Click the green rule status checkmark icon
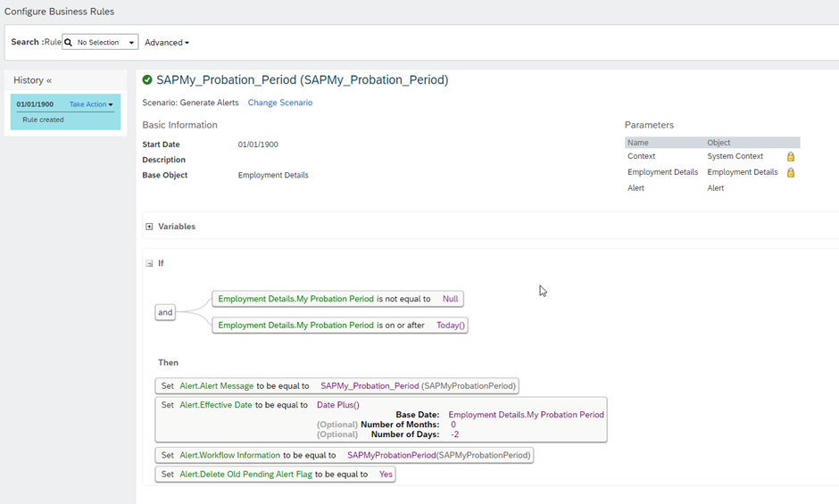 coord(147,79)
